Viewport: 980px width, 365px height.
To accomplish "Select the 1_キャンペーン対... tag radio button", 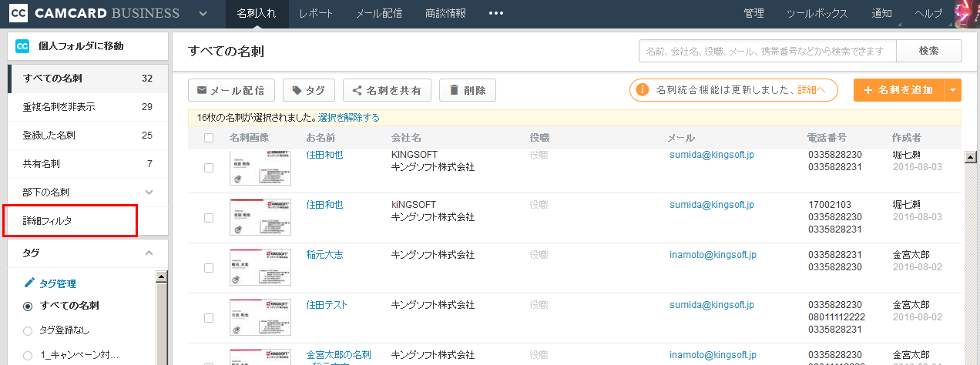I will pyautogui.click(x=28, y=355).
